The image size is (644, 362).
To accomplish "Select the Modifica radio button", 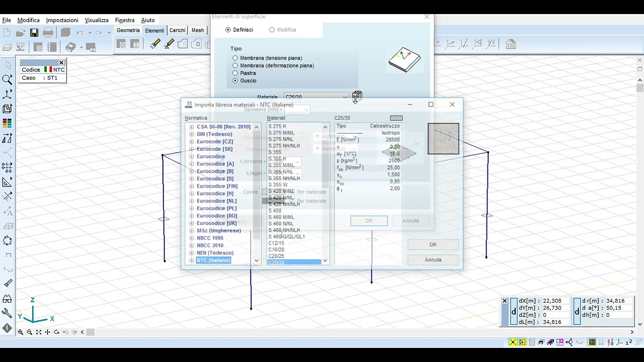I will (x=272, y=30).
